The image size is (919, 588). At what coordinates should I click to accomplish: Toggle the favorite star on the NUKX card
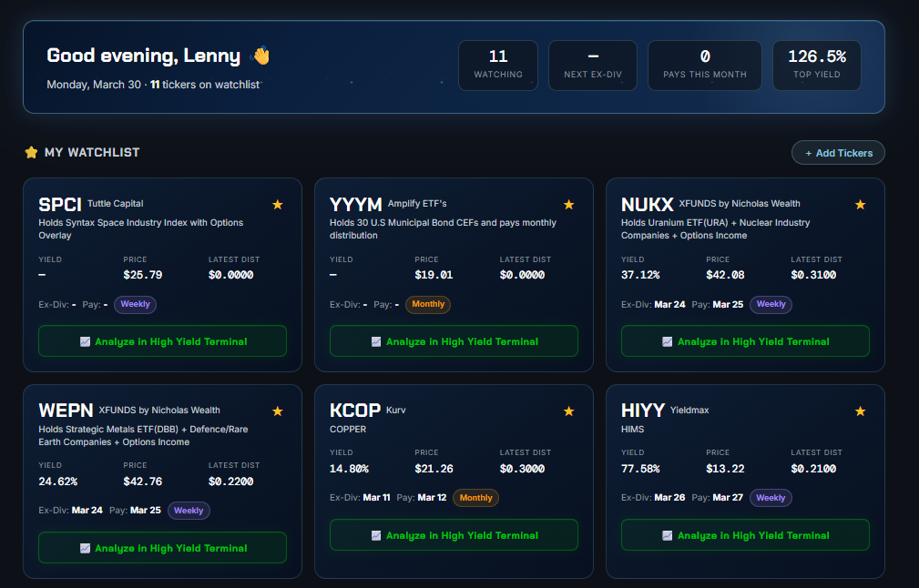860,205
